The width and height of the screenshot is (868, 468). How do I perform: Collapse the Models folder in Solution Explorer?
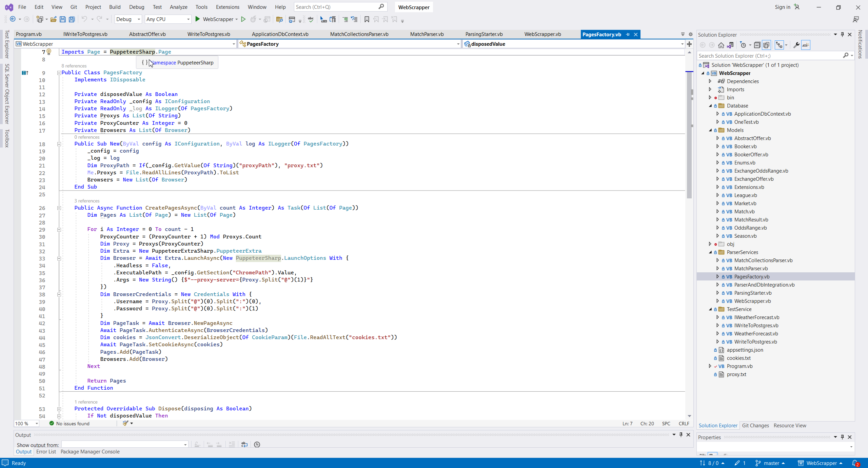tap(710, 130)
